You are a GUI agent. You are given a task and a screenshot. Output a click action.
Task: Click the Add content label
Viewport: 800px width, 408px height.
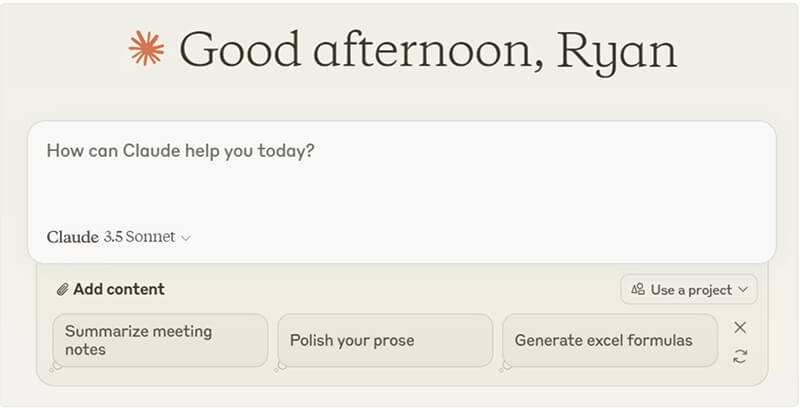118,290
